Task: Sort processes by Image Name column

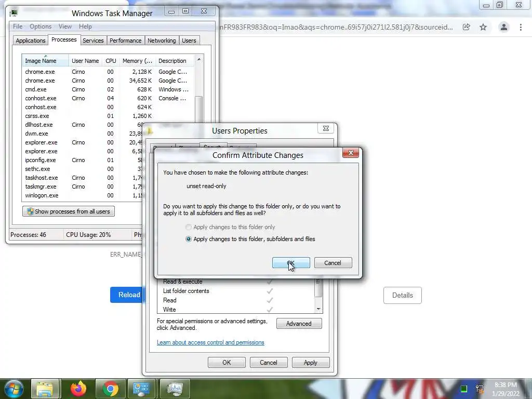Action: pos(46,61)
